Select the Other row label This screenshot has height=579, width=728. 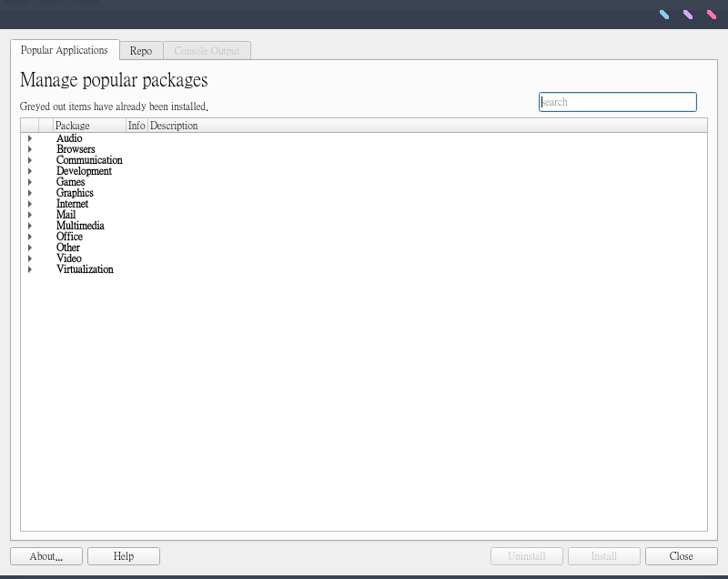(x=68, y=248)
